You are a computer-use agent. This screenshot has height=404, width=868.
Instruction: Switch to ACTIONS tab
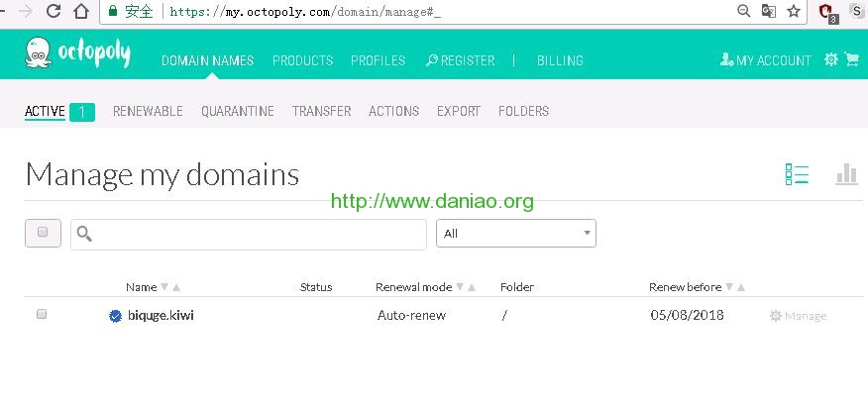pos(394,111)
